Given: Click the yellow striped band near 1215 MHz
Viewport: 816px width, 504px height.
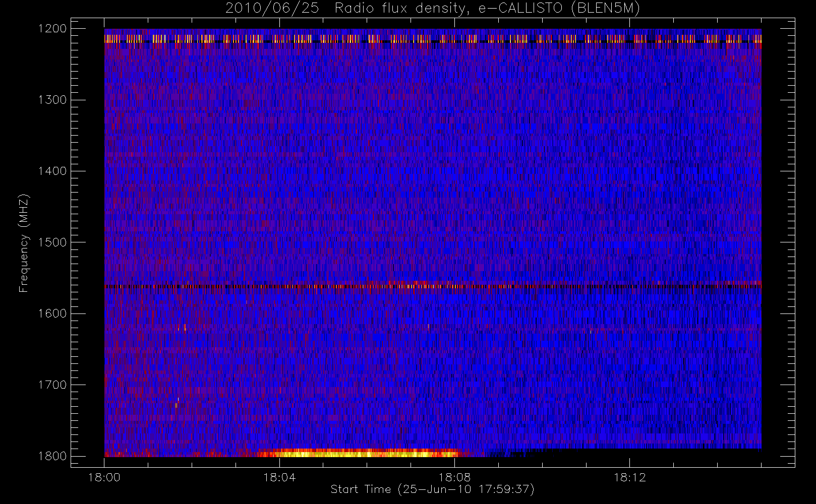Looking at the screenshot, I should click(433, 38).
